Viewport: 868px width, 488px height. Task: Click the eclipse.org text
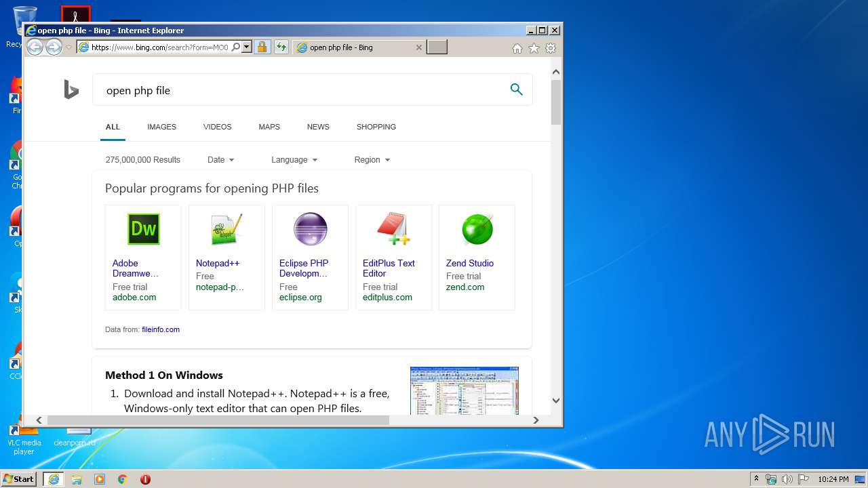click(x=300, y=297)
